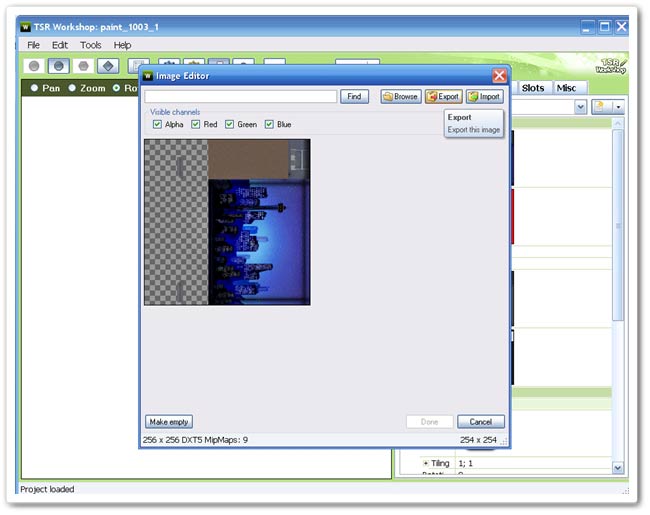
Task: Disable the Green channel visibility
Action: pos(230,125)
